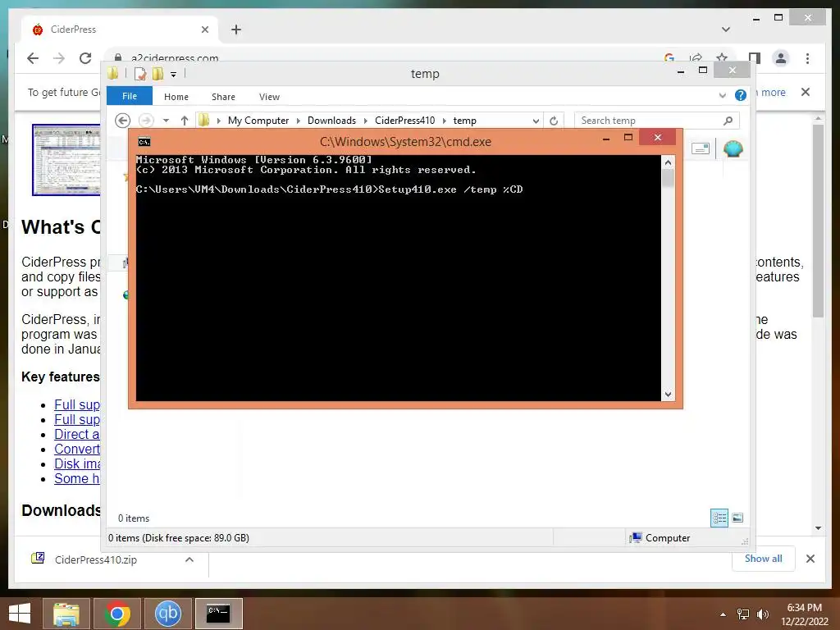Select the CiderPress Chrome tab
Viewport: 840px width, 630px height.
(121, 30)
